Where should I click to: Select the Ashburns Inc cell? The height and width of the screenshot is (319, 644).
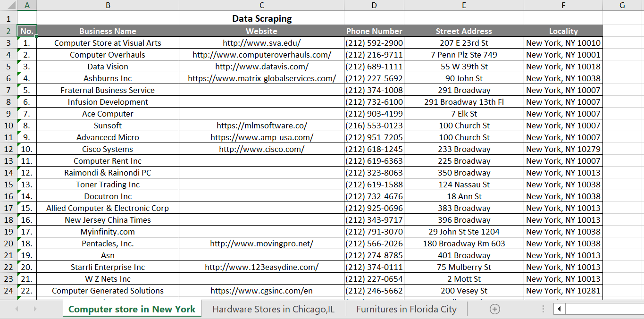[x=108, y=78]
